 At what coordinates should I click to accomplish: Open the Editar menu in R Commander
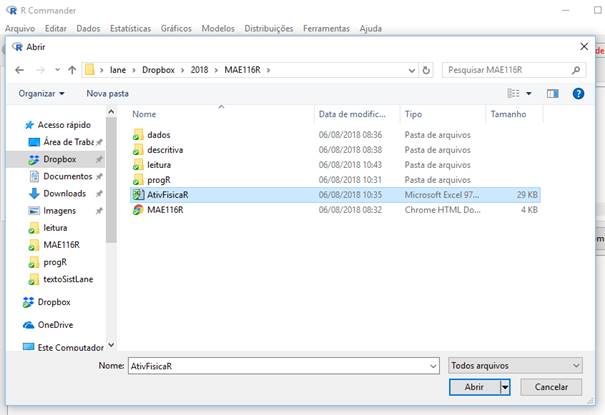pos(56,29)
